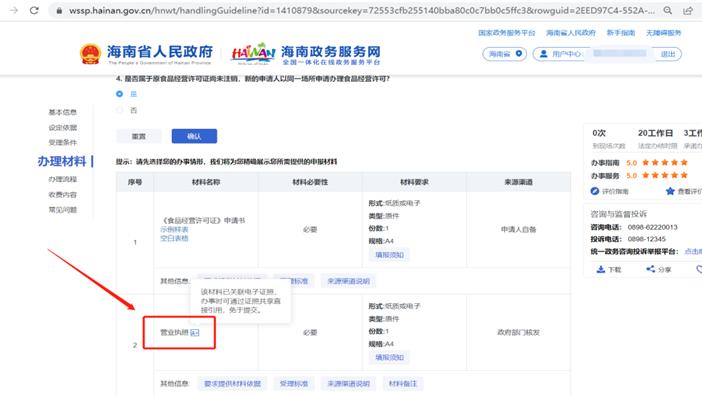Click the complaint phone number 0898-12345
The width and height of the screenshot is (702, 396).
[x=646, y=239]
